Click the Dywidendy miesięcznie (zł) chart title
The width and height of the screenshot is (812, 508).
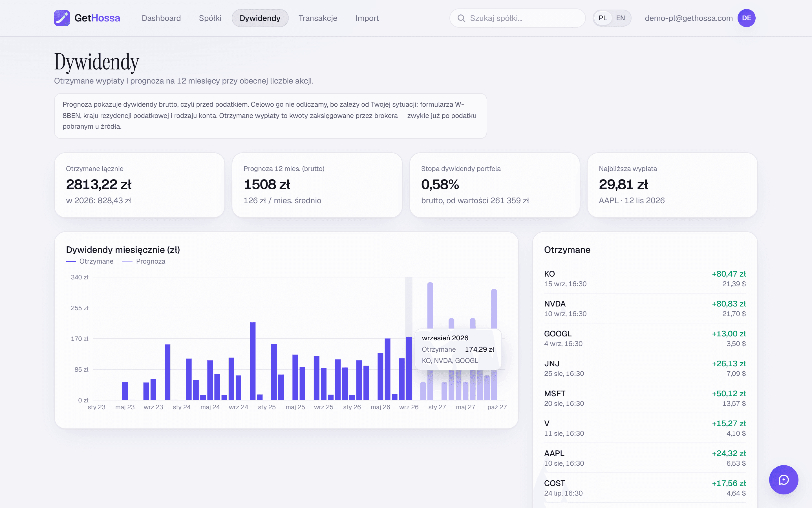(123, 250)
